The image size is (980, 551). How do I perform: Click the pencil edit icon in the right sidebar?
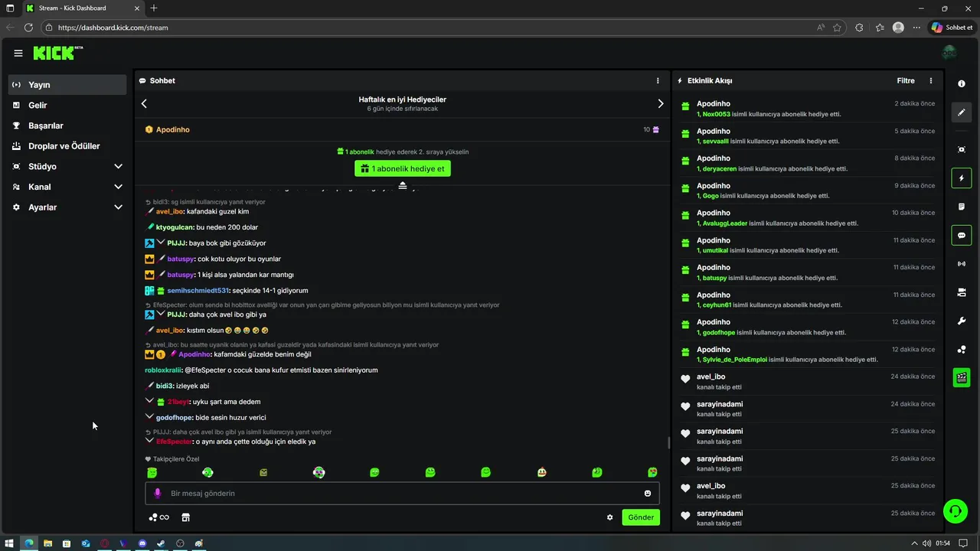962,112
